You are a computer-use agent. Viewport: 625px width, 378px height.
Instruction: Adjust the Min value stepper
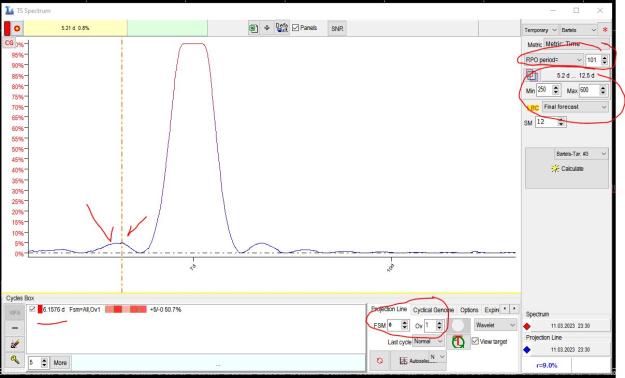[556, 90]
